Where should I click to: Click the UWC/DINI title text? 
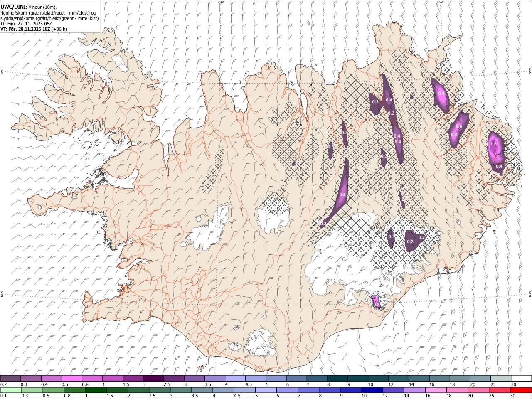(13, 6)
